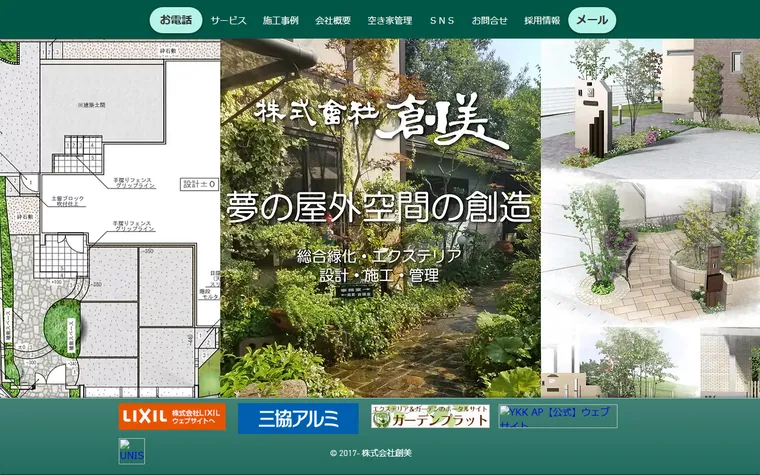Image resolution: width=760 pixels, height=475 pixels.
Task: Open the SNS menu link
Action: tap(442, 20)
